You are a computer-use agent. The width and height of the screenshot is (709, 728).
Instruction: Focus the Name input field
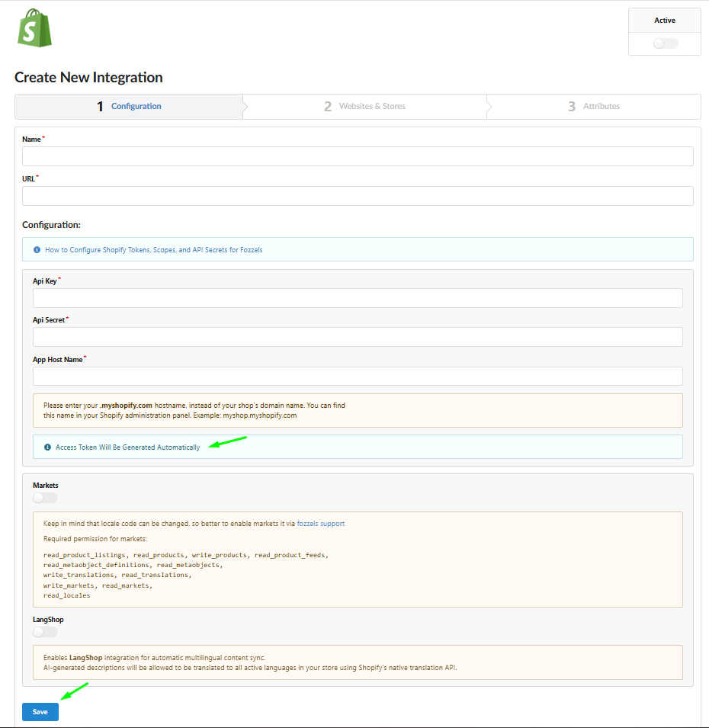pyautogui.click(x=358, y=156)
